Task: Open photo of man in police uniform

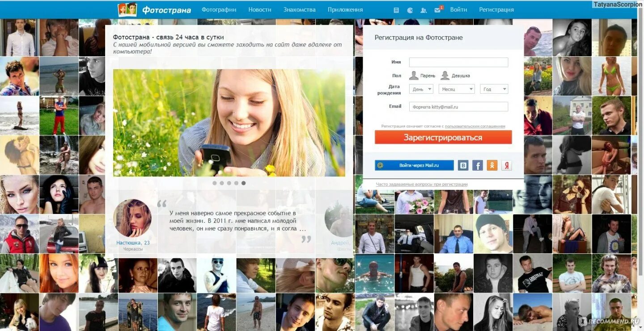Action: point(453,234)
